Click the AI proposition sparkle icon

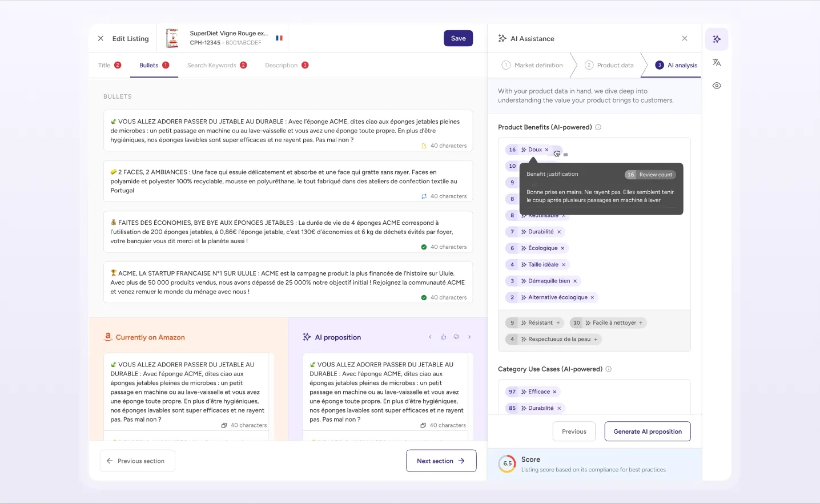point(307,337)
